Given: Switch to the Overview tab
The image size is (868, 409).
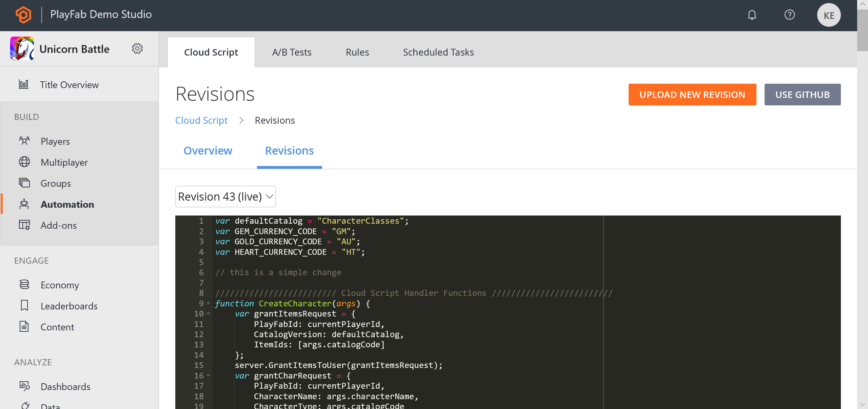Looking at the screenshot, I should 208,150.
